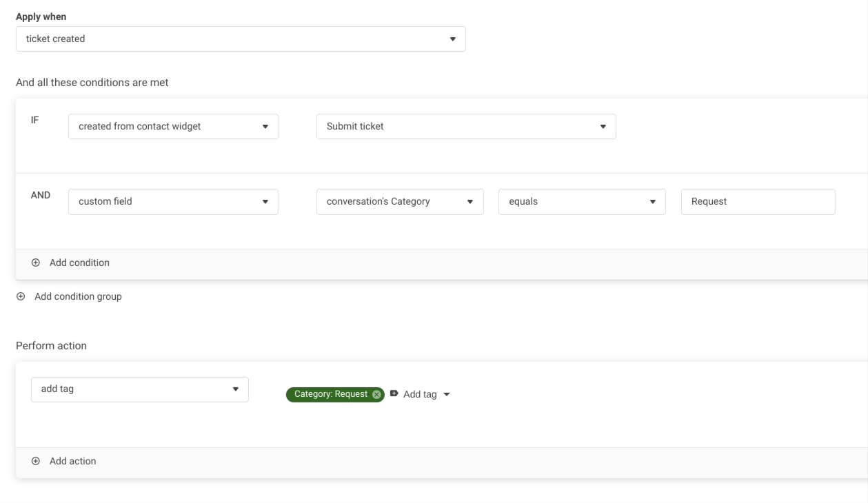The width and height of the screenshot is (868, 503).
Task: Remove the Category: Request tag with its x icon
Action: pos(376,395)
